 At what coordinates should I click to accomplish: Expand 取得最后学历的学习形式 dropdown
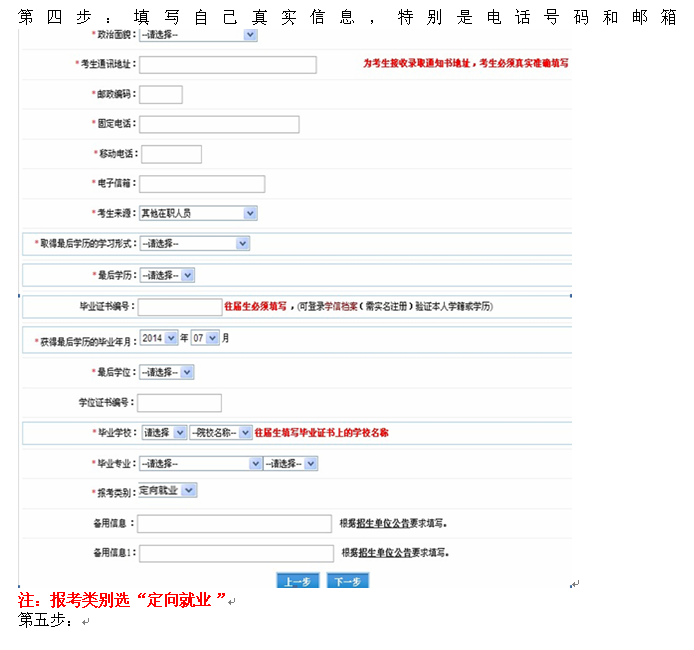click(x=193, y=244)
